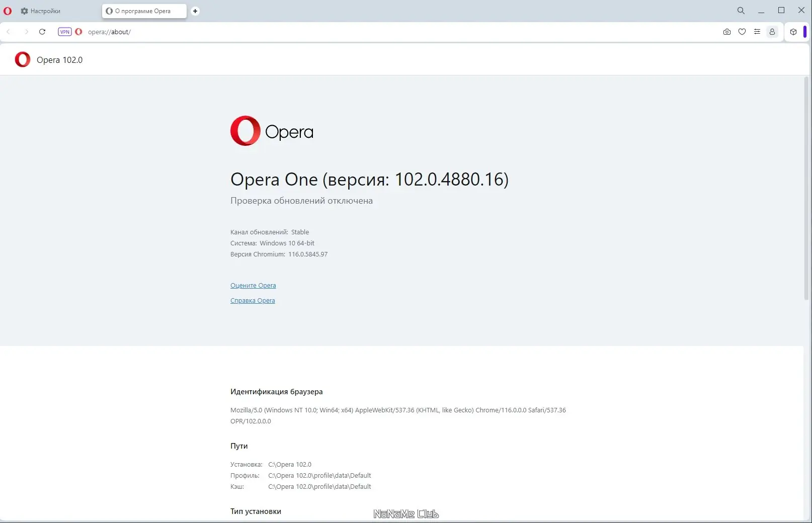This screenshot has height=523, width=812.
Task: Open the tab search magnifier
Action: (741, 11)
